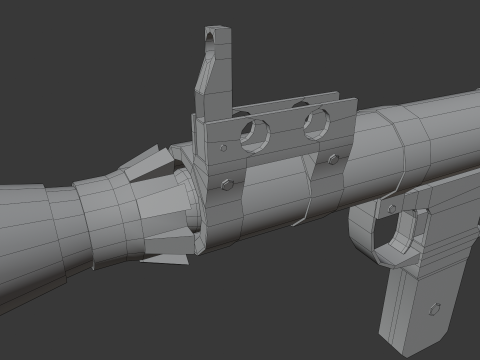Screen dimensions: 480x360
Task: Select the small bolt beside the left bracket hole
Action: click(x=223, y=148)
